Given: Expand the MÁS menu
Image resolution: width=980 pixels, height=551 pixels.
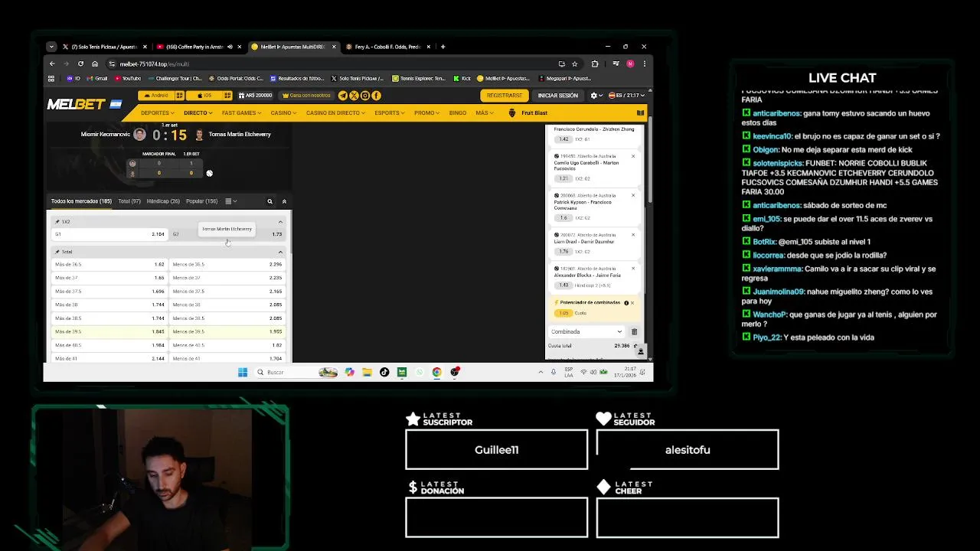Looking at the screenshot, I should [x=484, y=112].
